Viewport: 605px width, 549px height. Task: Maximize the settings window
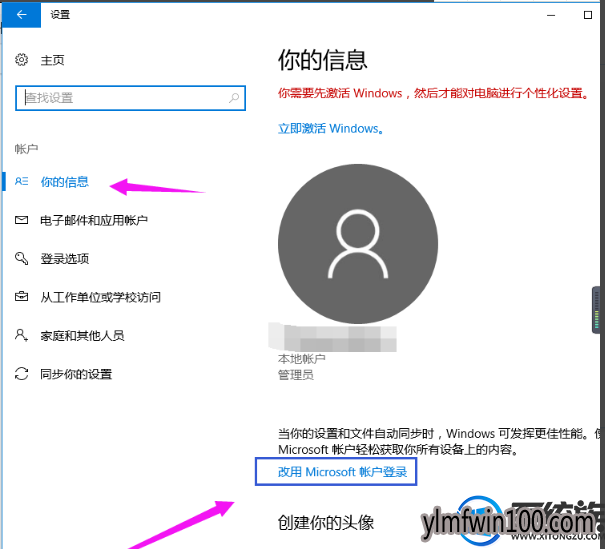588,15
